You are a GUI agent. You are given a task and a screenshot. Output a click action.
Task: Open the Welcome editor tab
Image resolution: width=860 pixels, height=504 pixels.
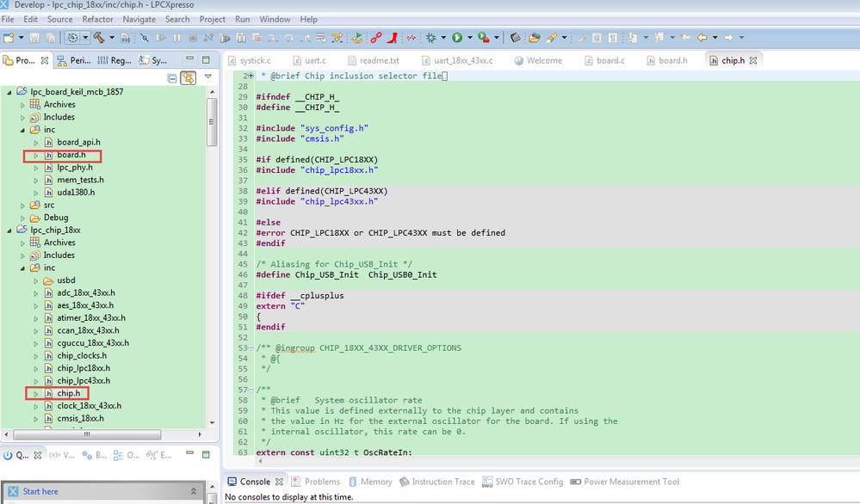coord(538,60)
